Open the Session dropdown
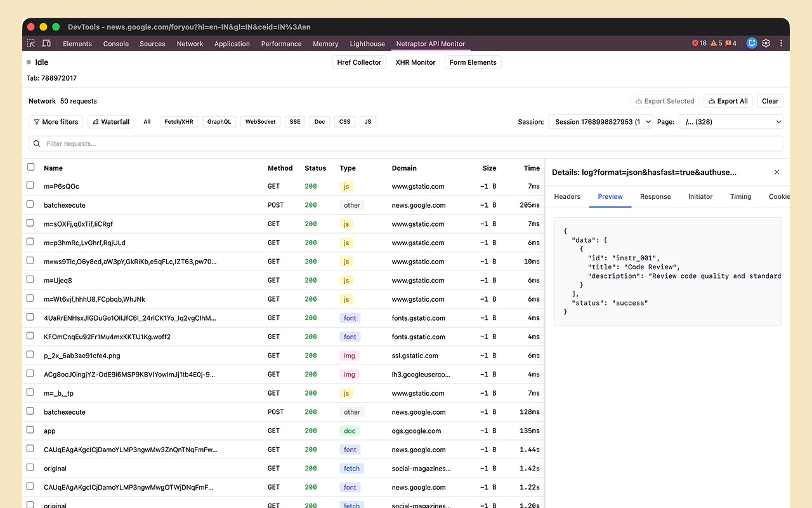 [600, 121]
